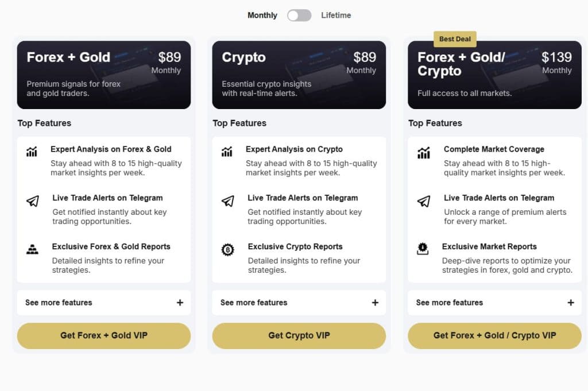Click the Exclusive Market Reports badge icon
Screen dimensions: 588x391
click(x=423, y=249)
